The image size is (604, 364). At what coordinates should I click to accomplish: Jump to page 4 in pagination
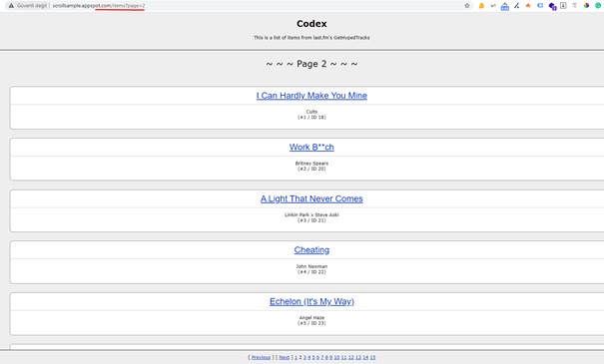pyautogui.click(x=308, y=357)
